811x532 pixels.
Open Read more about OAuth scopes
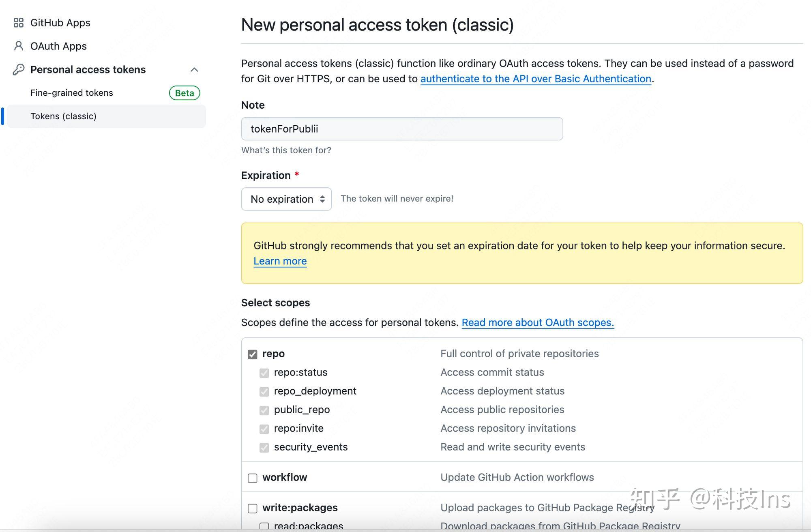538,322
